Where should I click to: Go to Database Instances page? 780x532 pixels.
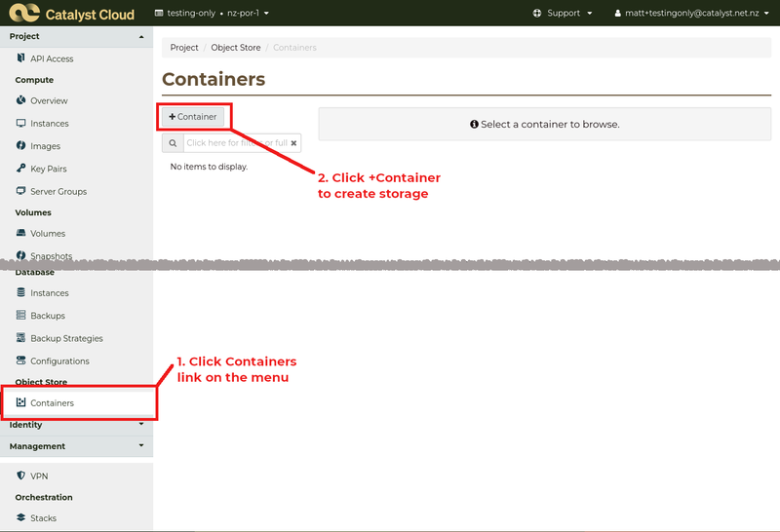(50, 293)
